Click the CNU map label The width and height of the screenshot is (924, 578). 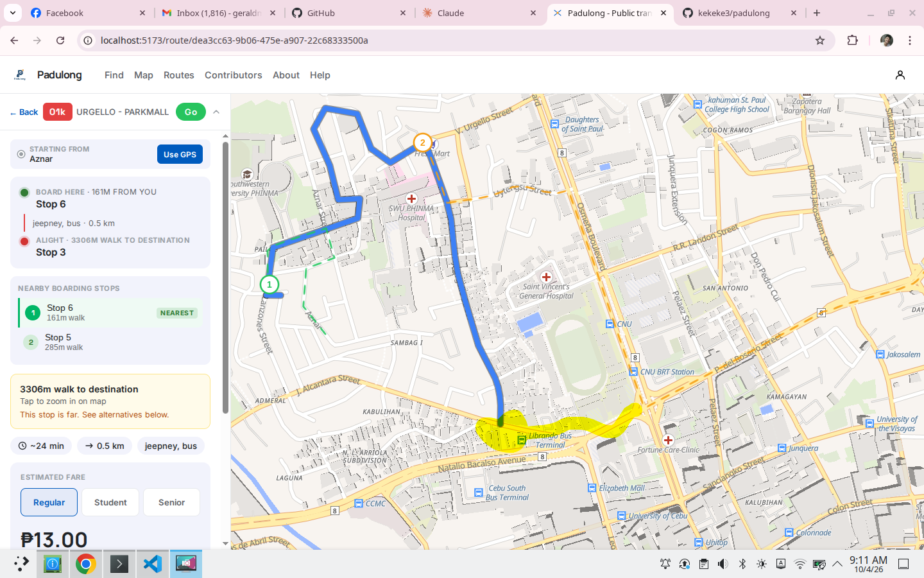click(x=624, y=324)
